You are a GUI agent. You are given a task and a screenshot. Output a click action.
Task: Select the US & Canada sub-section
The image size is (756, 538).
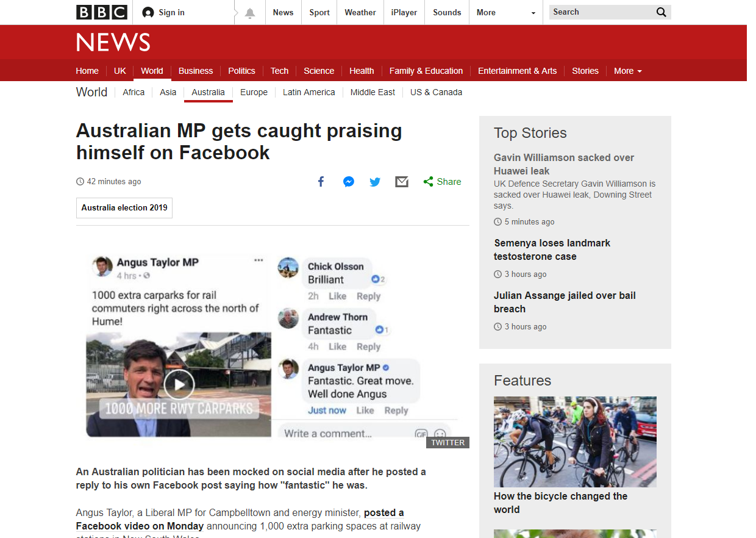pos(436,92)
